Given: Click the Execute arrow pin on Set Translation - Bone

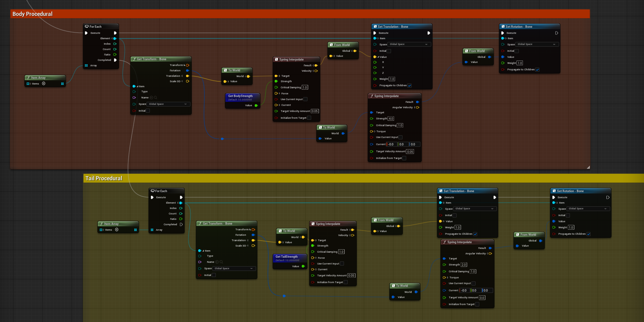Looking at the screenshot, I should [x=375, y=33].
